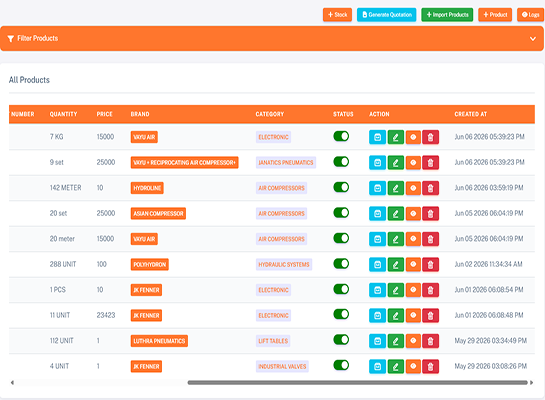The height and width of the screenshot is (400, 545).
Task: Edit the 142 METER Hydroline product
Action: (x=396, y=188)
